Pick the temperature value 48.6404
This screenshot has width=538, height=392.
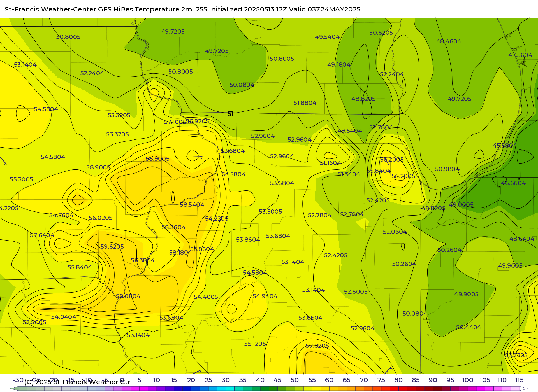click(x=522, y=239)
